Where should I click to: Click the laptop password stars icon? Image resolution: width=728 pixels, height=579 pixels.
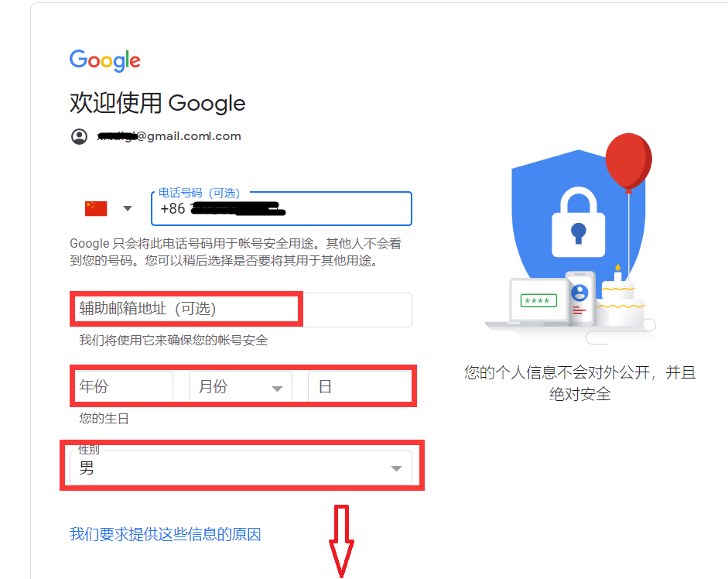pos(538,301)
